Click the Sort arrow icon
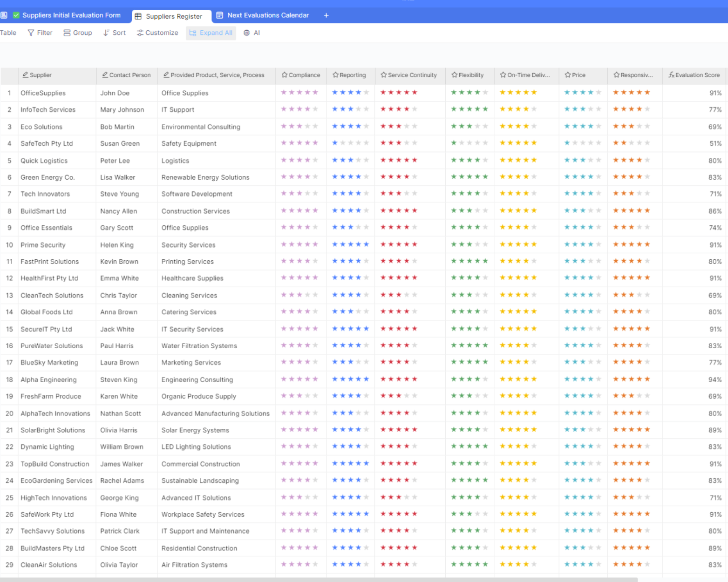Viewport: 728px width, 582px height. coord(107,33)
